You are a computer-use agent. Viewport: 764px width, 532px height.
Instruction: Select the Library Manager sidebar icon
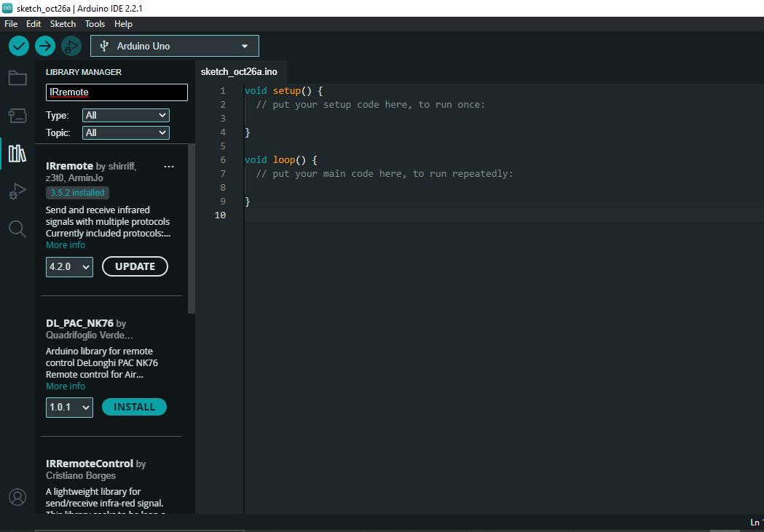pos(17,153)
